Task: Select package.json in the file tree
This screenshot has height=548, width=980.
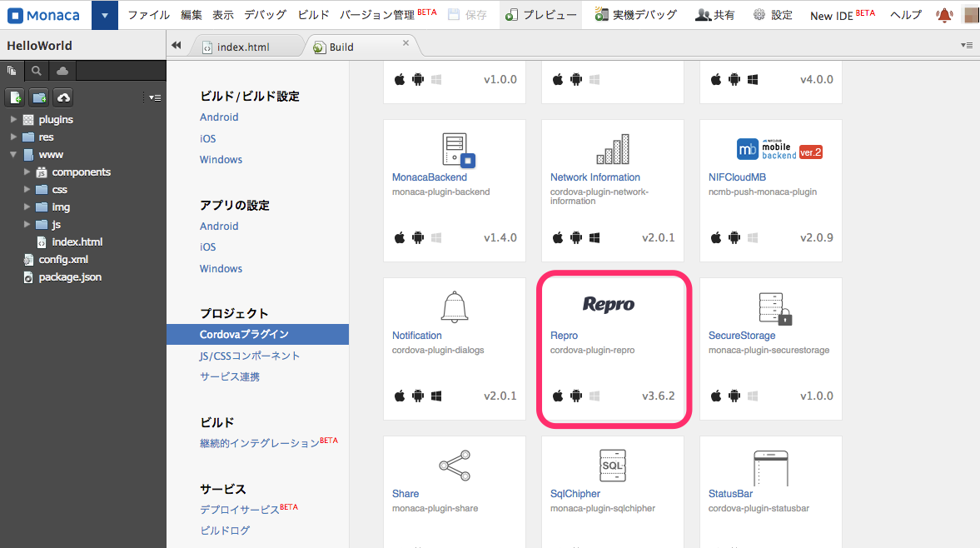Action: pos(70,276)
